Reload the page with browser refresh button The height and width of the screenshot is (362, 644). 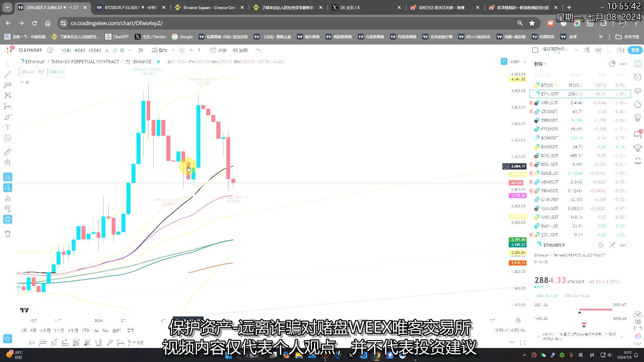coord(35,23)
